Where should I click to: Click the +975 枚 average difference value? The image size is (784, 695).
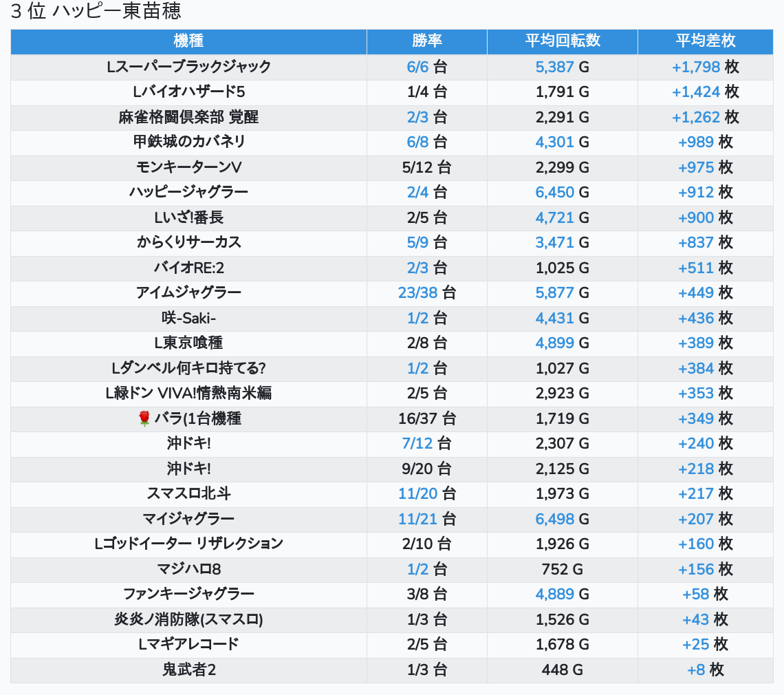point(706,167)
